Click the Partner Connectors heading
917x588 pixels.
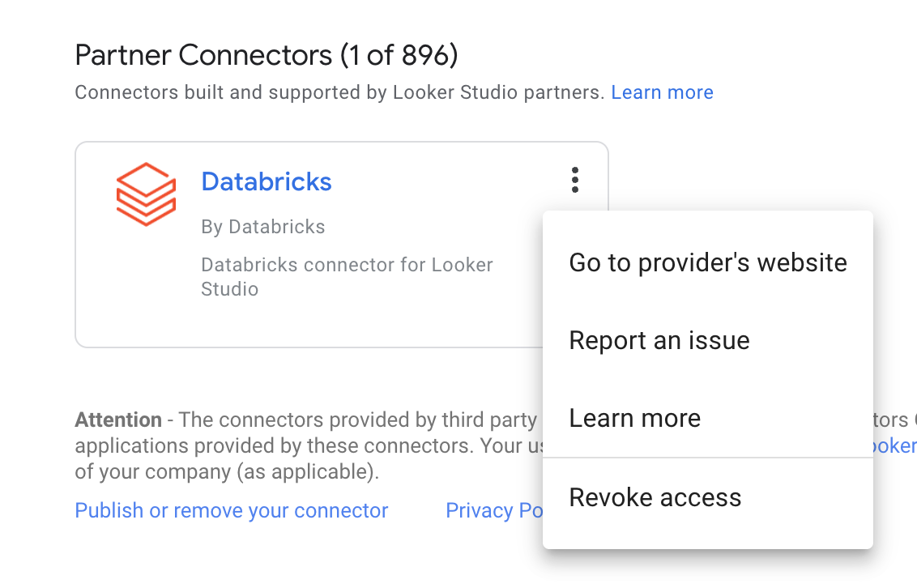pyautogui.click(x=203, y=55)
